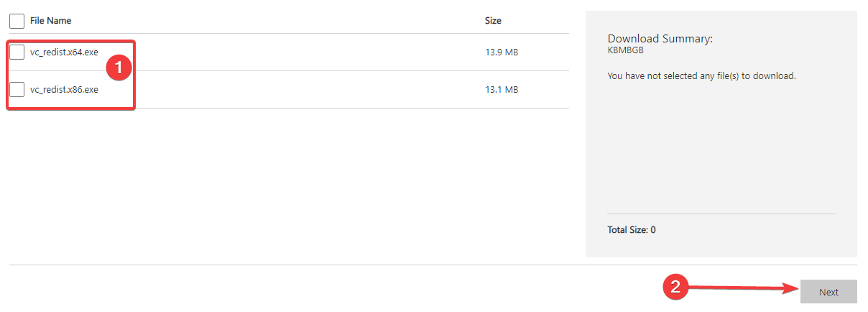868x312 pixels.
Task: Click the 13.9 MB size value
Action: 502,52
